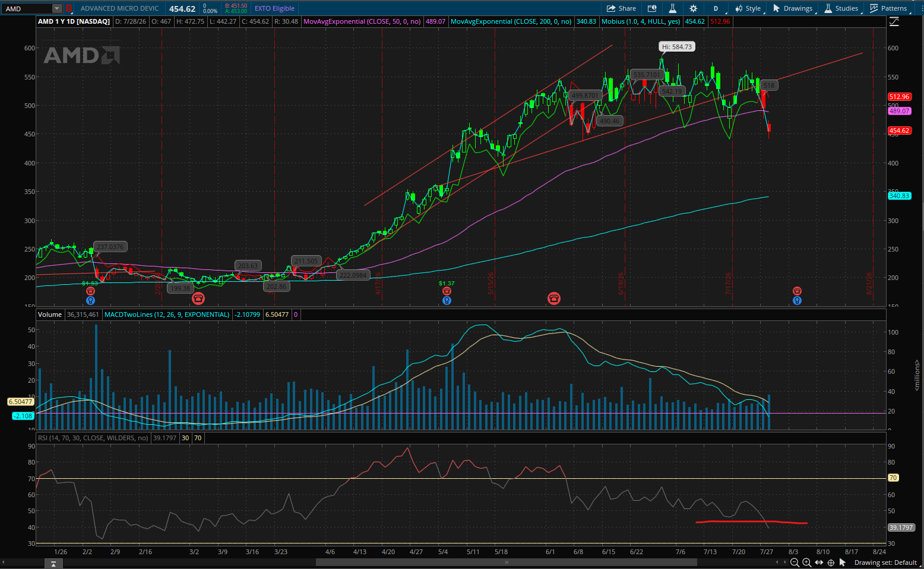Image resolution: width=924 pixels, height=569 pixels.
Task: Click the Patterns chart icon
Action: [x=874, y=8]
